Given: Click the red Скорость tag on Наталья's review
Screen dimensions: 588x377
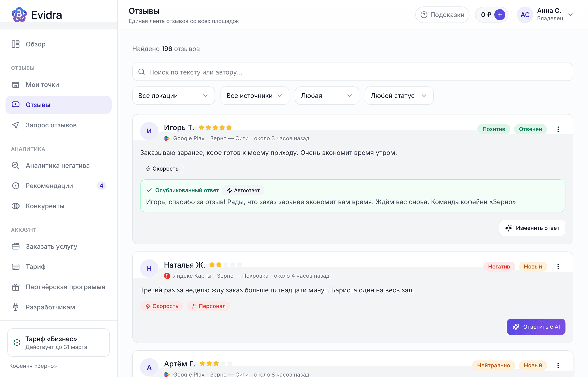Looking at the screenshot, I should tap(162, 306).
